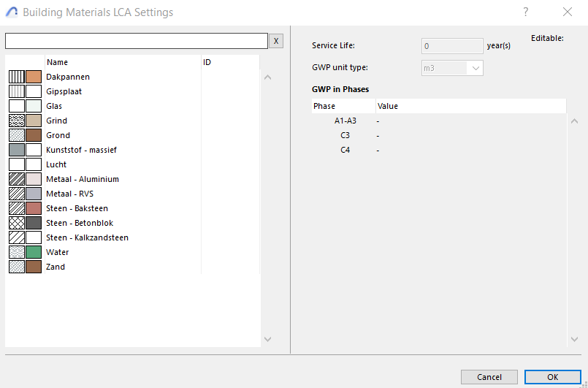This screenshot has height=388, width=588.
Task: Click the Service Life value field
Action: [x=452, y=46]
